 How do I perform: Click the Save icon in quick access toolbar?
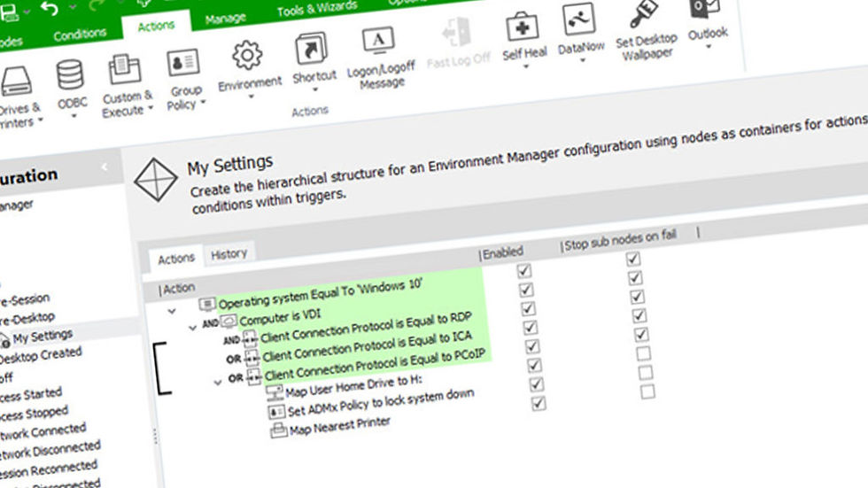(8, 12)
